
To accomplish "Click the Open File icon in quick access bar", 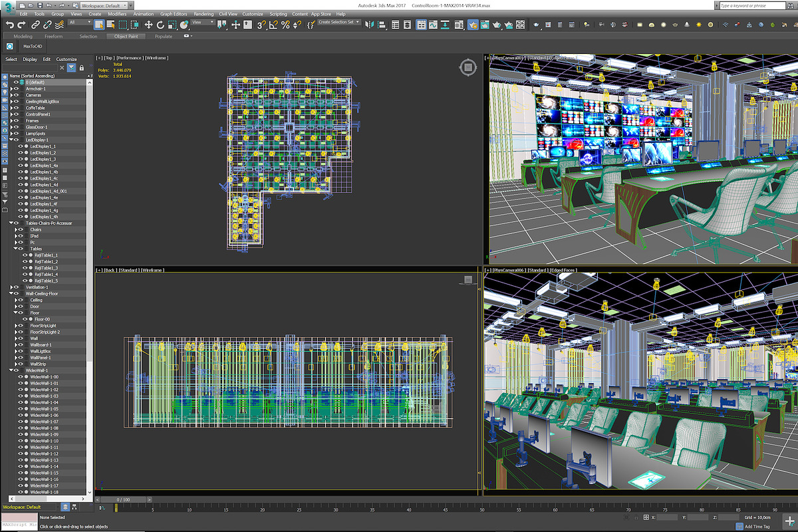I will [x=31, y=5].
